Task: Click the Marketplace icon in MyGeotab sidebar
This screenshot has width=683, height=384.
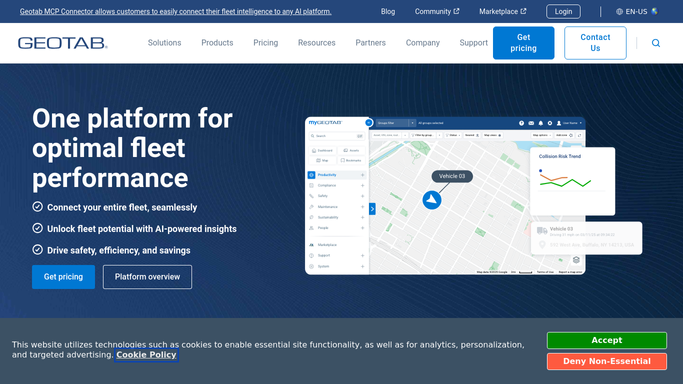Action: 311,245
